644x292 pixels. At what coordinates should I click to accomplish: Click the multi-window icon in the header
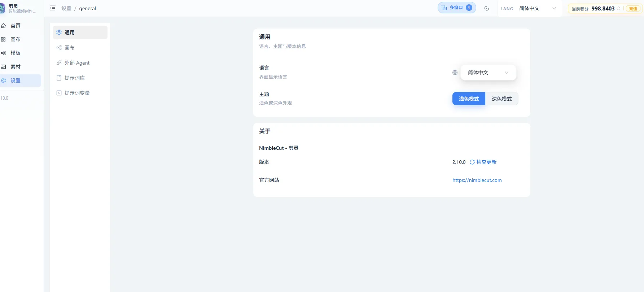click(444, 8)
